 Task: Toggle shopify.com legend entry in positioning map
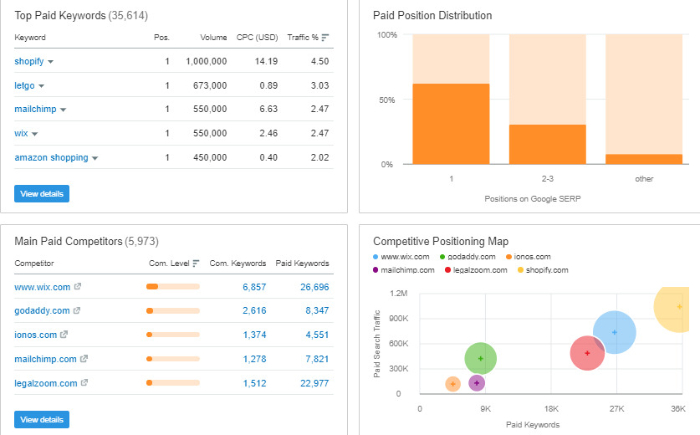[543, 270]
